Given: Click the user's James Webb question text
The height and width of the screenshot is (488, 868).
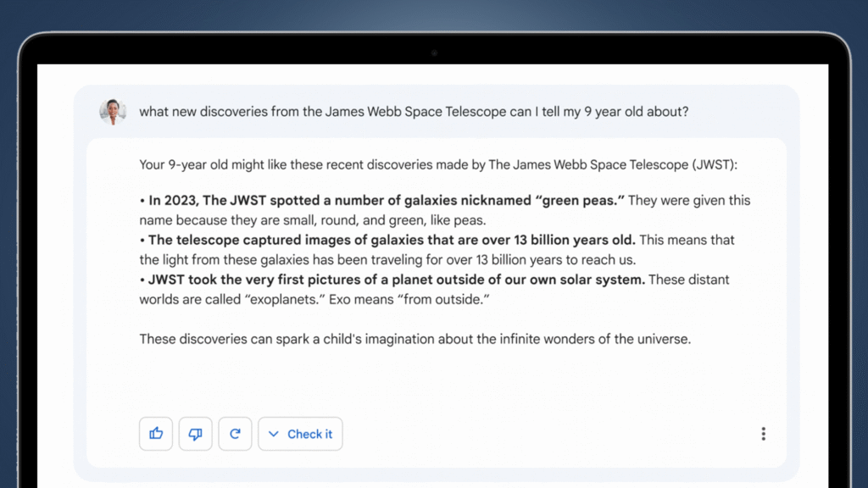Looking at the screenshot, I should tap(413, 112).
